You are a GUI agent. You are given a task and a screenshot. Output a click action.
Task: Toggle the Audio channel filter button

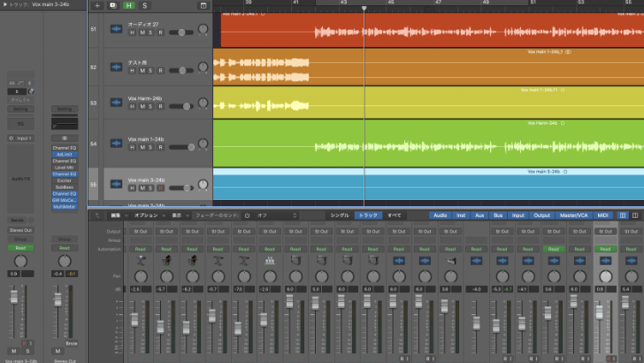pos(440,215)
